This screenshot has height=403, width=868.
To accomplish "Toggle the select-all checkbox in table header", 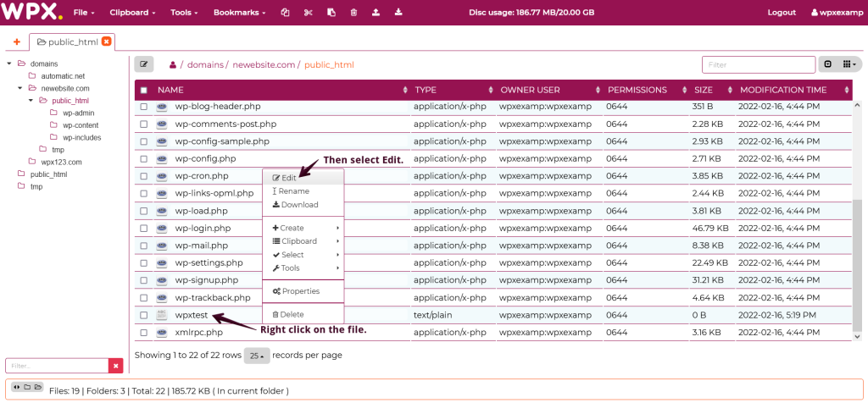I will coord(143,90).
